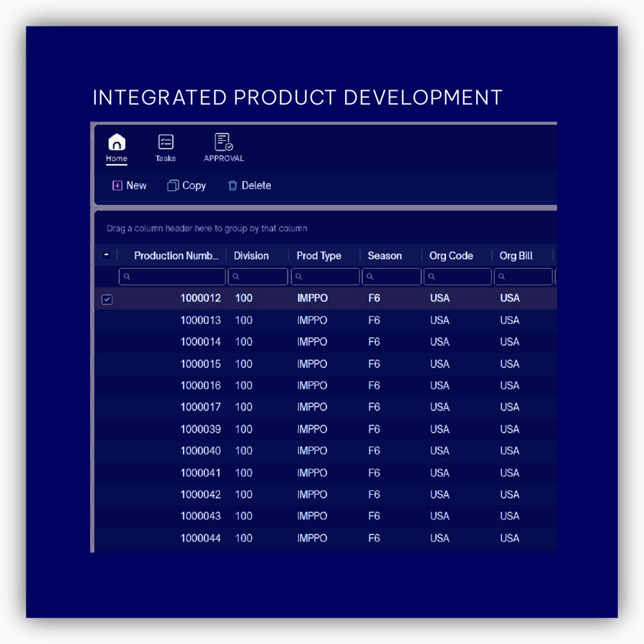644x644 pixels.
Task: Click the Delete trash icon
Action: (x=232, y=185)
